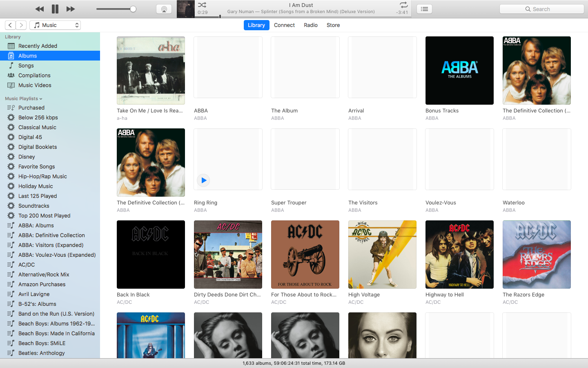Click the song progress bar
This screenshot has width=588, height=368.
point(303,17)
